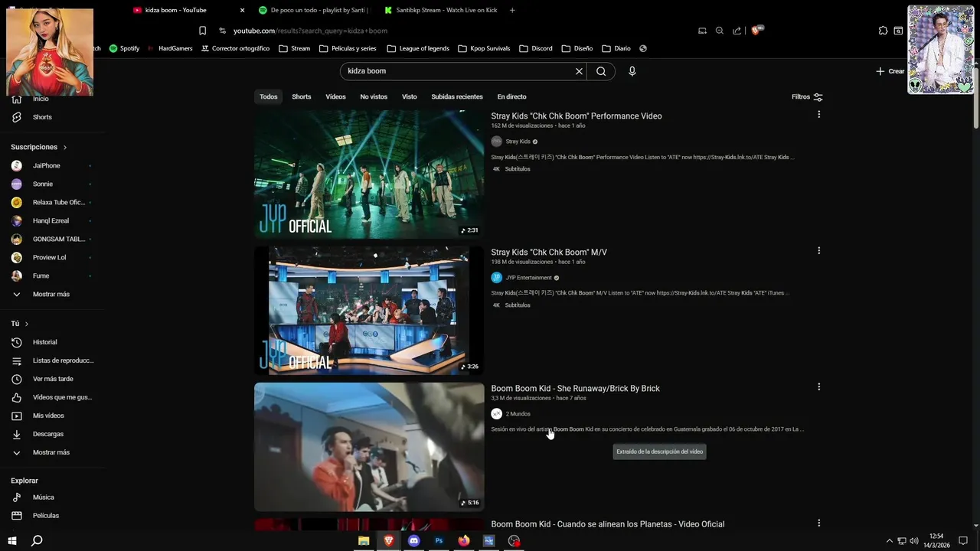Start voice search with the microphone
Image resolution: width=980 pixels, height=551 pixels.
coord(632,71)
